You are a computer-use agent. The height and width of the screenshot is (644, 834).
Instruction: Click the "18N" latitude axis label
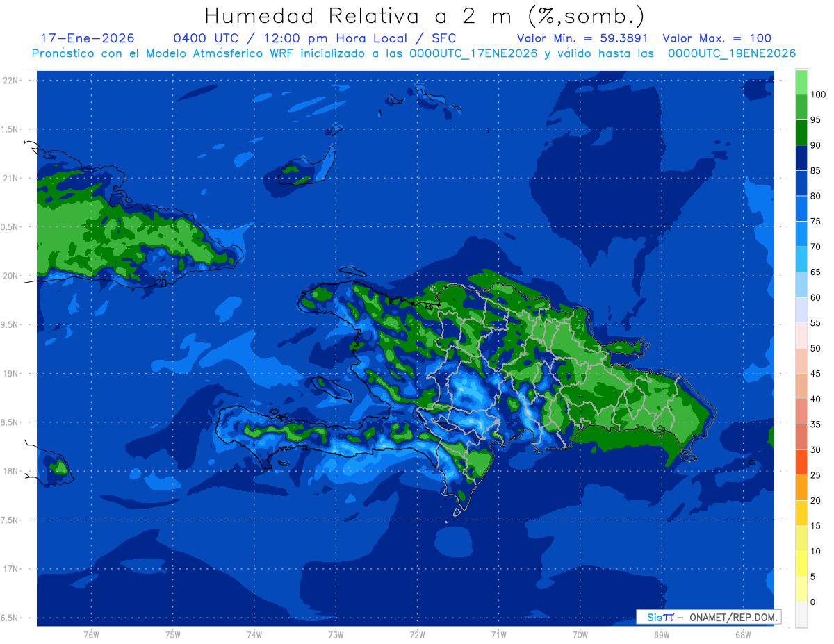pyautogui.click(x=10, y=471)
